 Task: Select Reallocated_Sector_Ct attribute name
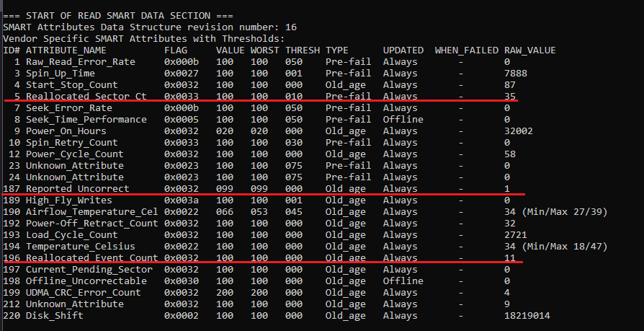86,97
